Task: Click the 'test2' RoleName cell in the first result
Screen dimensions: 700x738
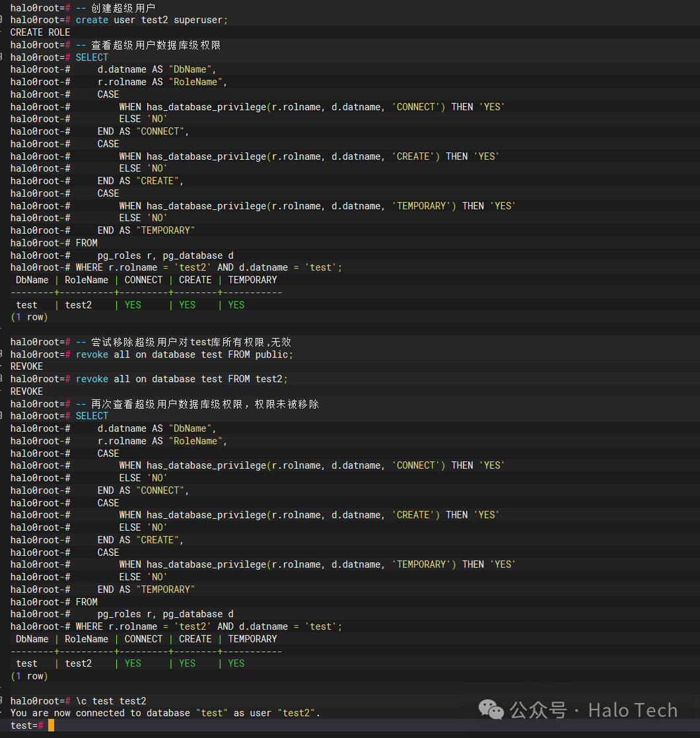Action: (x=78, y=305)
